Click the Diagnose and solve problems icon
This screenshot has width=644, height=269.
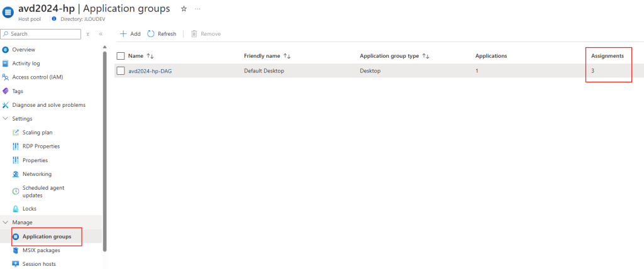[x=5, y=105]
